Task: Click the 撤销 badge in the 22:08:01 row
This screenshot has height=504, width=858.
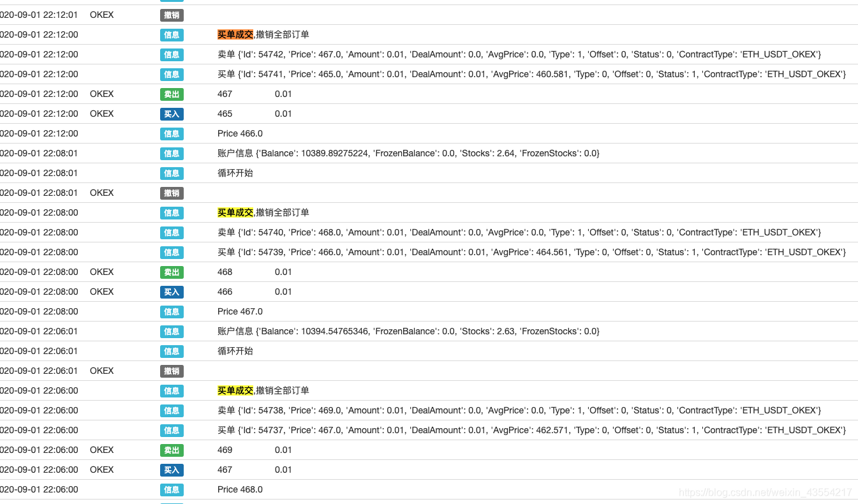Action: point(172,193)
